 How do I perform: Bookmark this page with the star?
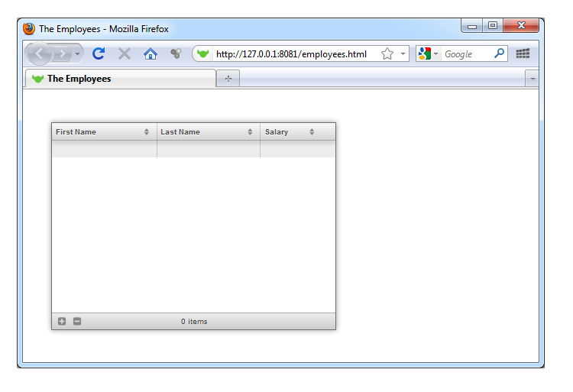[x=387, y=54]
